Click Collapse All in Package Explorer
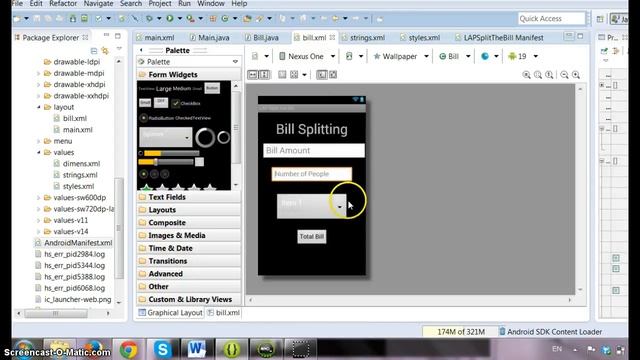Viewport: 640px width, 360px height. click(94, 51)
